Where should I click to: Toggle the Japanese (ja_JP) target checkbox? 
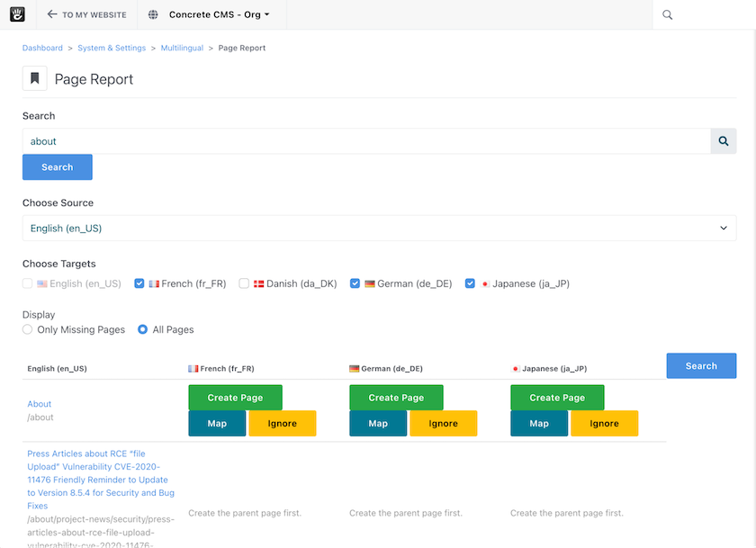pos(471,283)
